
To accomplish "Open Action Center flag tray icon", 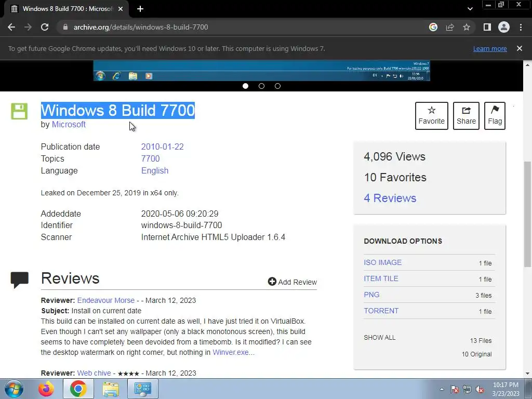I will point(455,389).
